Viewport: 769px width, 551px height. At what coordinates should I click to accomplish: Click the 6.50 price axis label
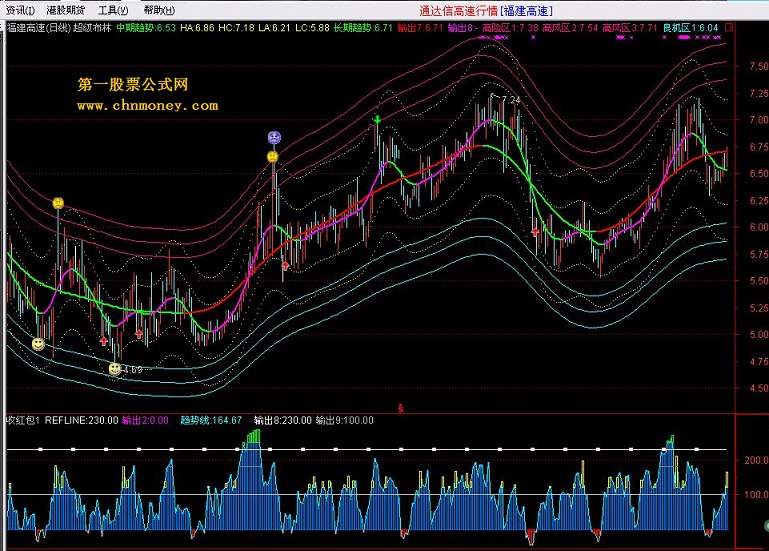click(x=758, y=173)
